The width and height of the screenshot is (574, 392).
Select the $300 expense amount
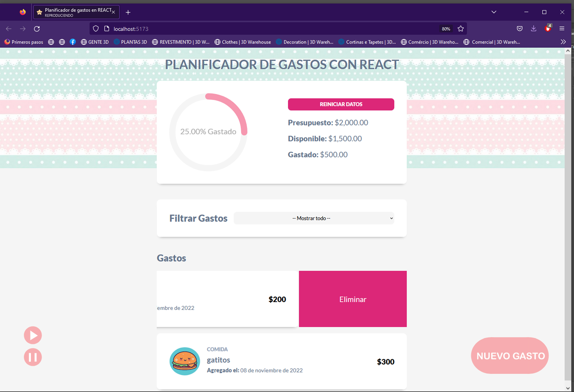pos(386,362)
